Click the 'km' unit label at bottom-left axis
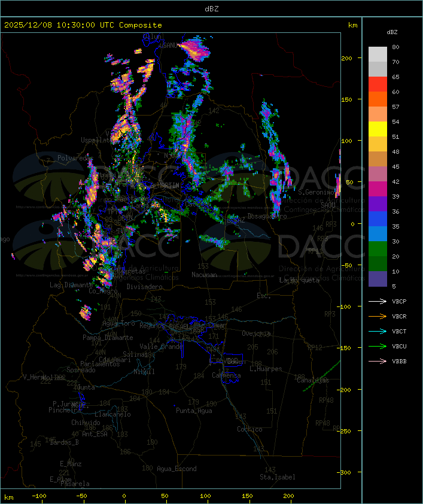Image resolution: width=423 pixels, height=504 pixels. [x=8, y=497]
